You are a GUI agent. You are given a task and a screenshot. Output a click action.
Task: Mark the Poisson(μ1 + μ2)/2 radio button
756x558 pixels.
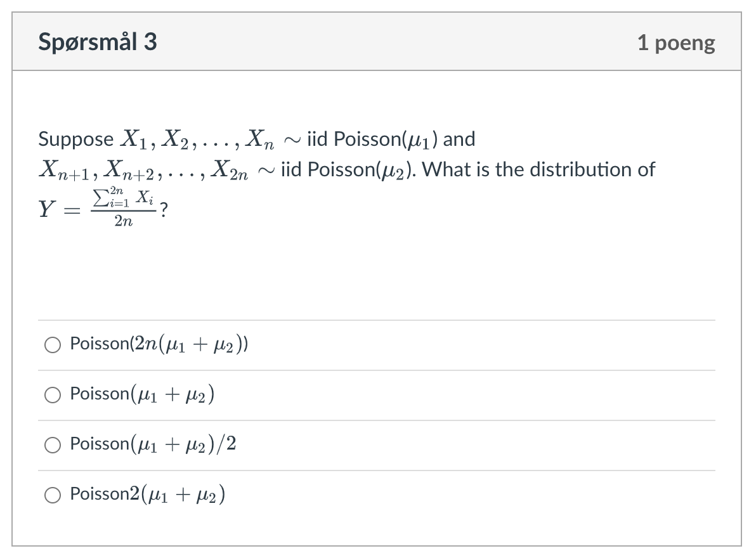coord(53,445)
